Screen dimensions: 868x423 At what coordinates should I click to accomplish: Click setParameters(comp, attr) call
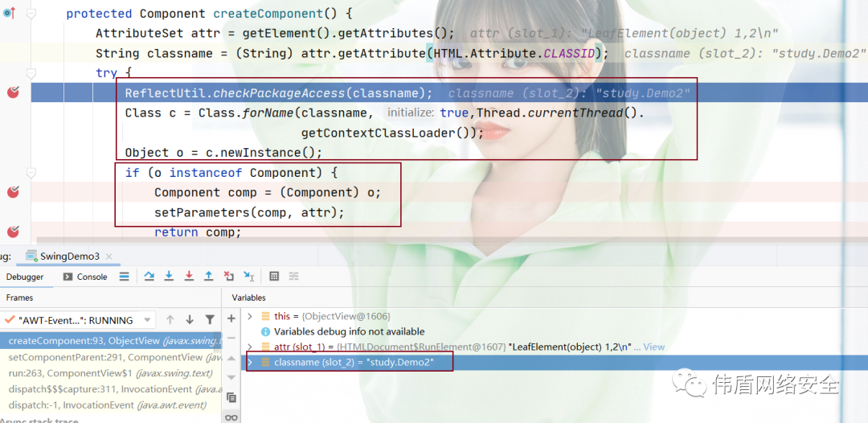point(249,212)
